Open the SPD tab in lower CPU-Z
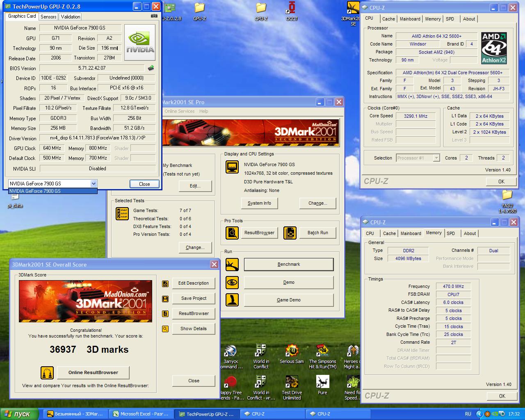 (x=451, y=233)
